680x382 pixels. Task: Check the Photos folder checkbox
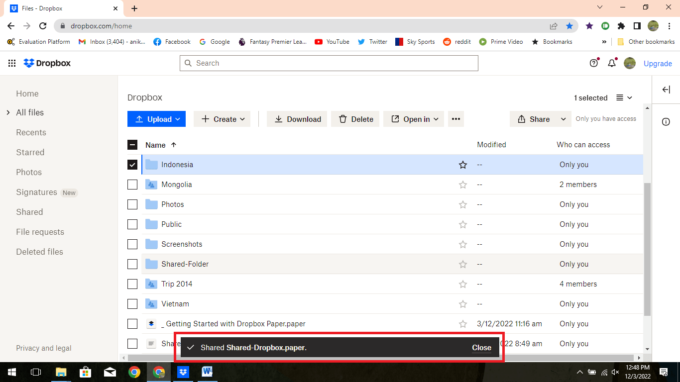point(132,205)
